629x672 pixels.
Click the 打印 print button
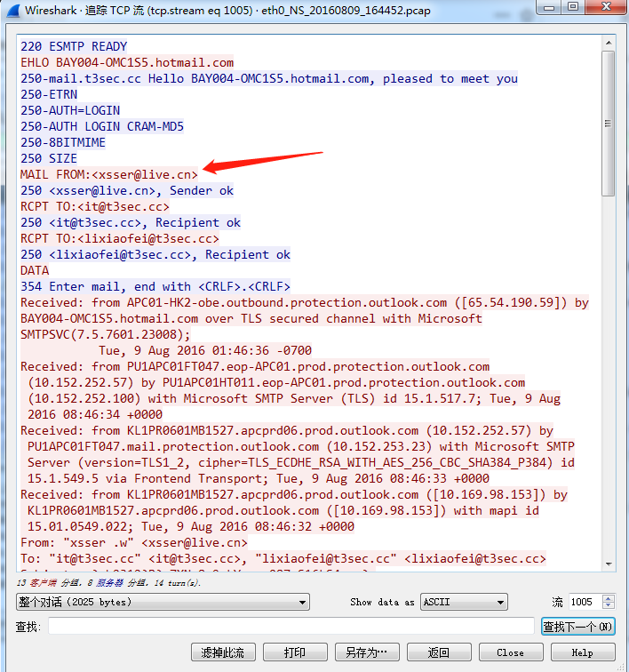[295, 652]
